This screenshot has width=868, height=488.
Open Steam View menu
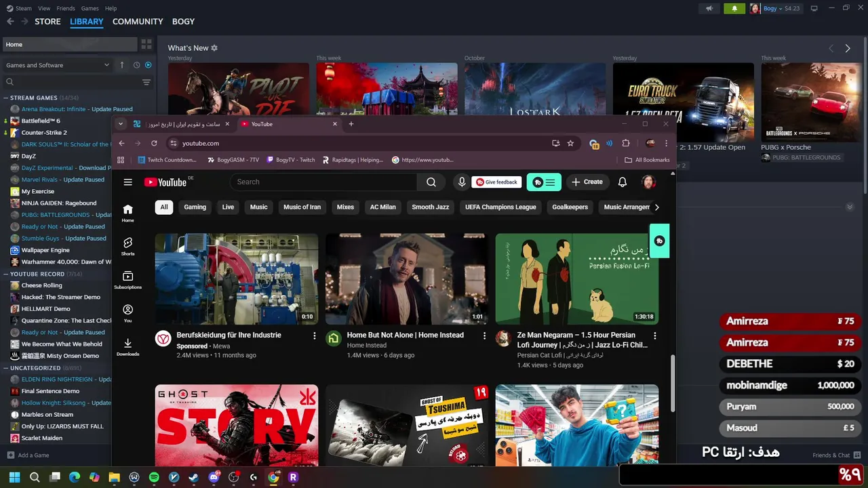pos(44,8)
